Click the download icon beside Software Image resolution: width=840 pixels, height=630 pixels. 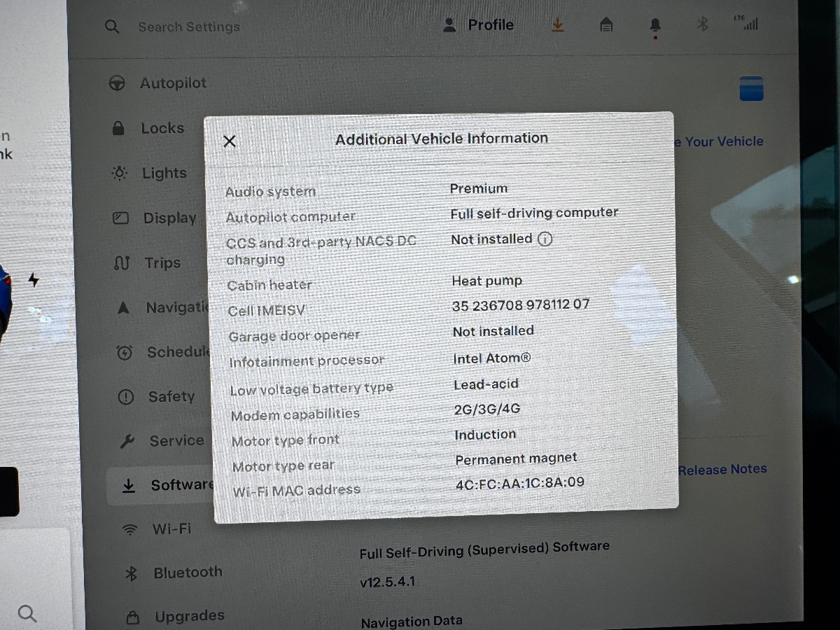click(128, 486)
